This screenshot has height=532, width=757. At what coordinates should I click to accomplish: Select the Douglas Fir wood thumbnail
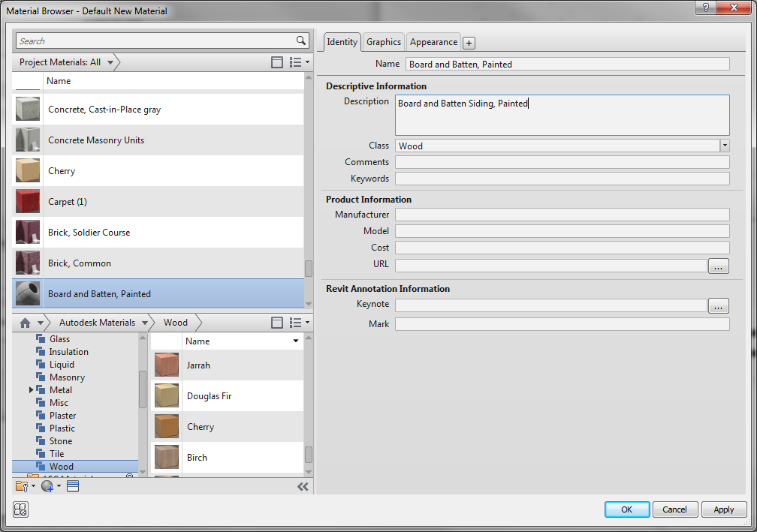[167, 396]
